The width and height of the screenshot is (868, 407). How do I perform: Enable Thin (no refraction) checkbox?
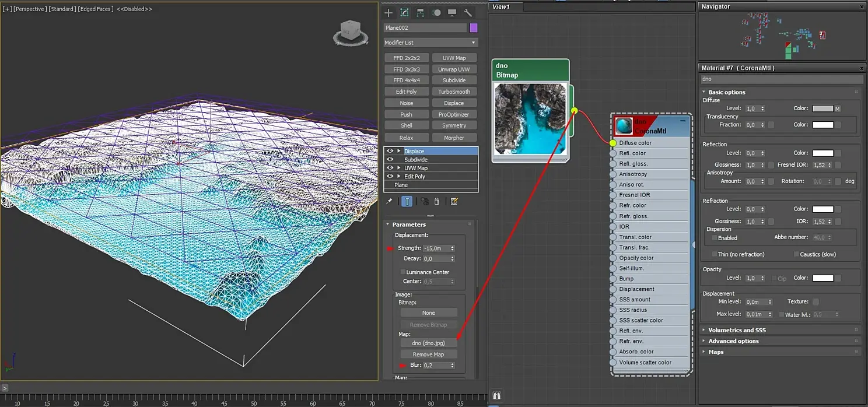click(x=715, y=254)
